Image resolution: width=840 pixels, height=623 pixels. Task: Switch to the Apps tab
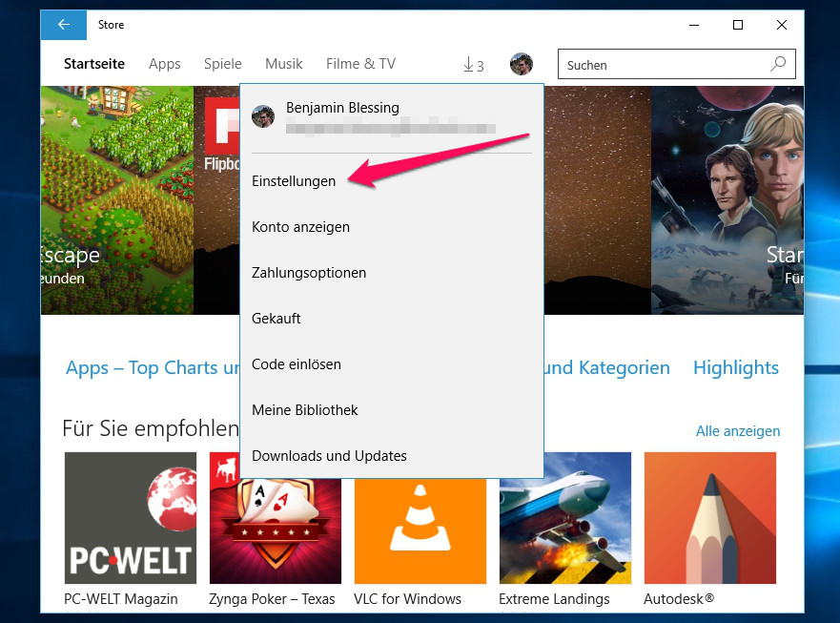pyautogui.click(x=164, y=64)
